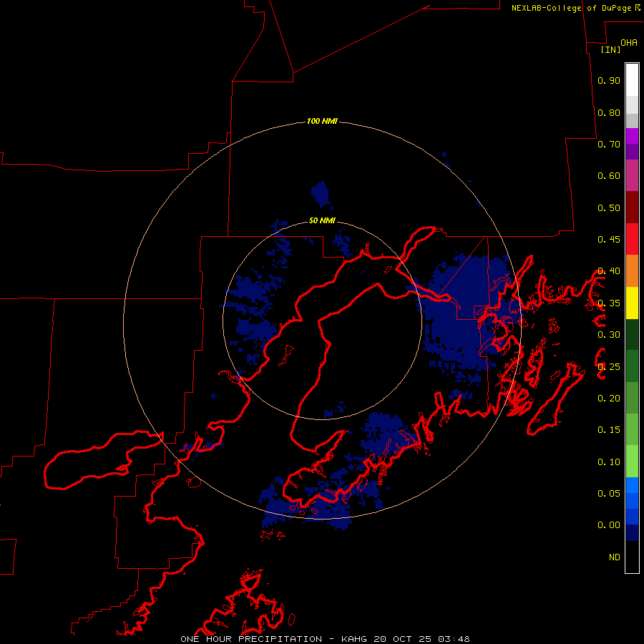This screenshot has width=644, height=644.
Task: Click the 0.50 legend value
Action: pos(609,208)
